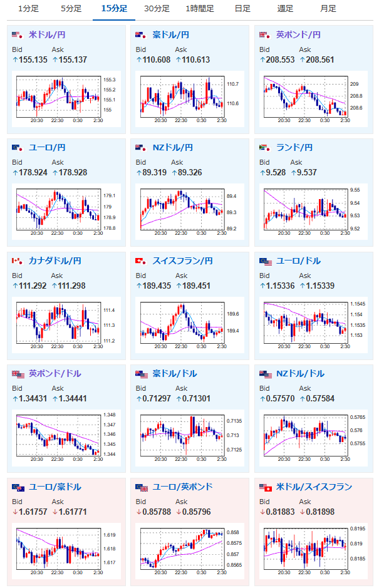Open the 月足 monthly tab

click(328, 9)
